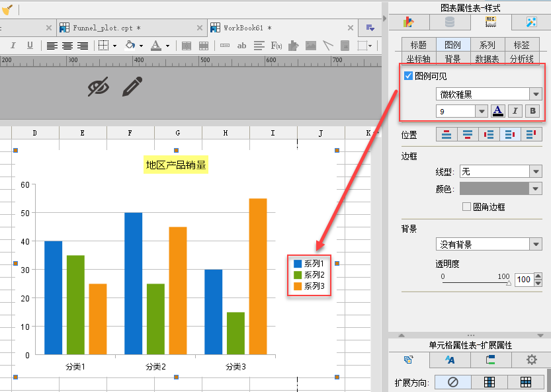The width and height of the screenshot is (551, 392).
Task: Select the chart type icon in properties panel
Action: click(x=409, y=22)
